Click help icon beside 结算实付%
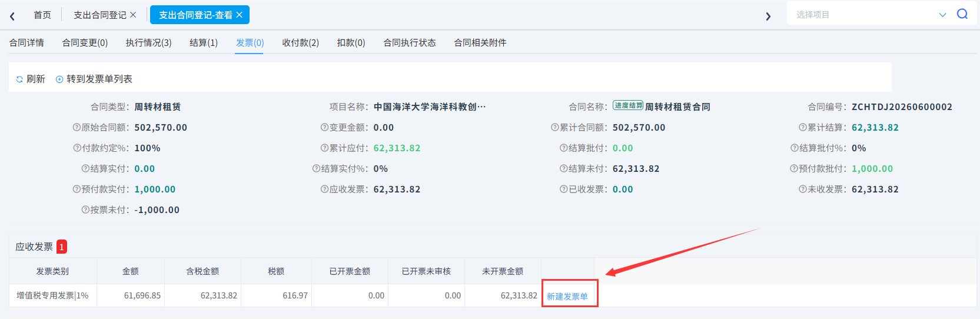Image resolution: width=980 pixels, height=319 pixels. coord(316,169)
